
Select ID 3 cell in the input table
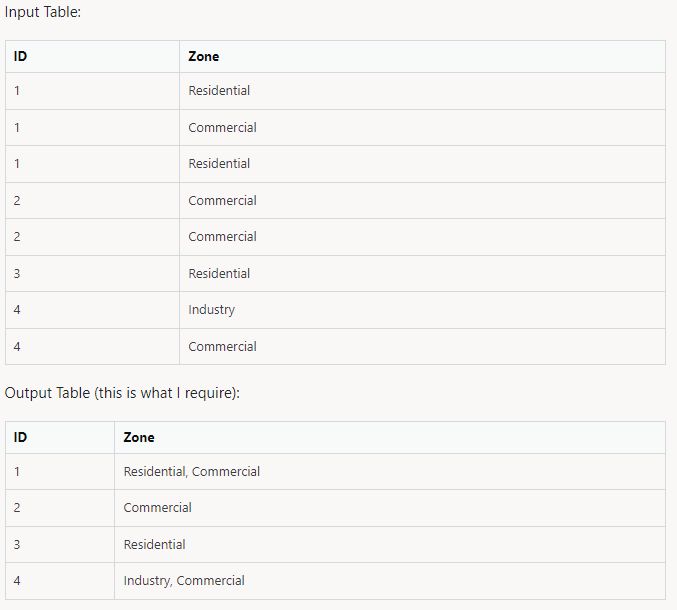(x=92, y=273)
